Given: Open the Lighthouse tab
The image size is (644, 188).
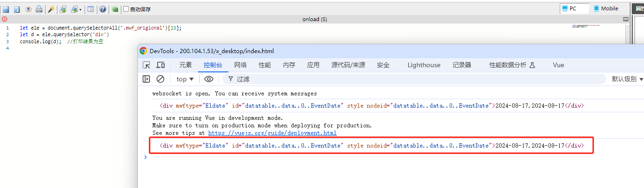Looking at the screenshot, I should point(424,65).
